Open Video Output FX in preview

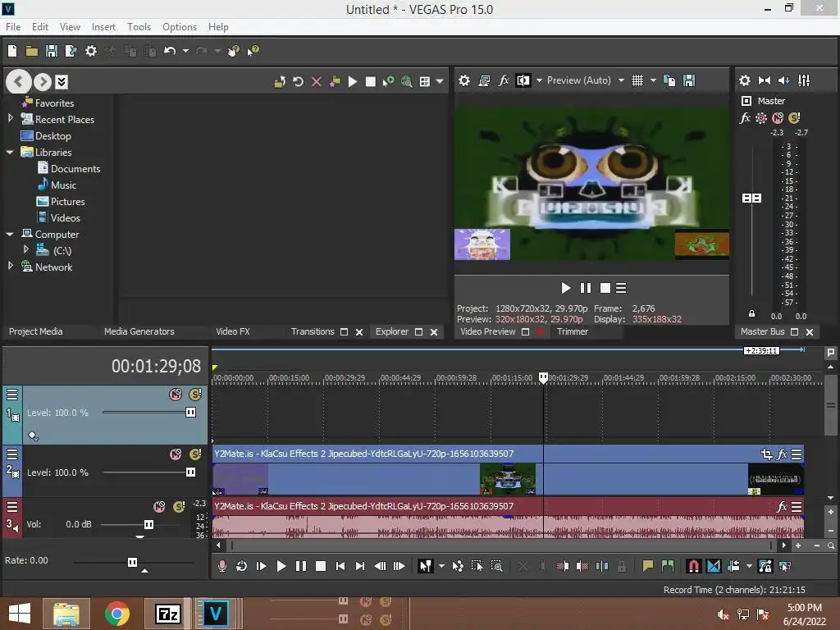point(504,80)
